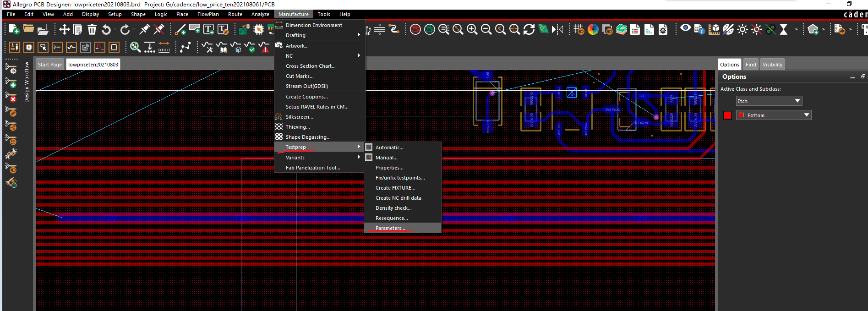Select the lowpriceten20210803 design tab
The height and width of the screenshot is (311, 868).
coord(93,65)
